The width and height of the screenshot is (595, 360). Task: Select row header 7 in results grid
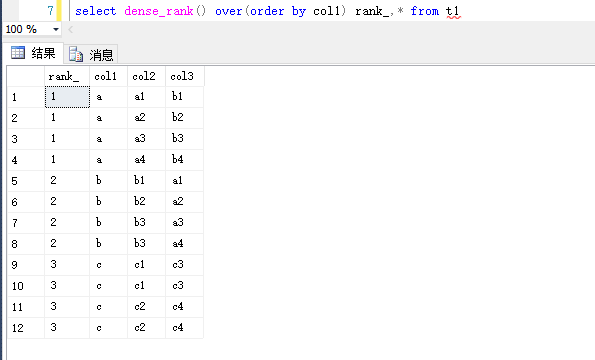(x=26, y=223)
